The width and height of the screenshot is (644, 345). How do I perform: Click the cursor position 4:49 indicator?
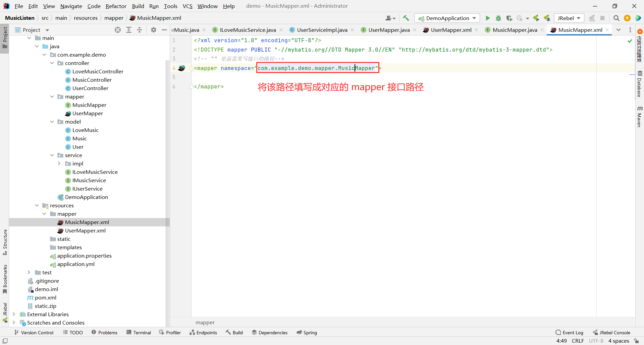[x=561, y=341]
